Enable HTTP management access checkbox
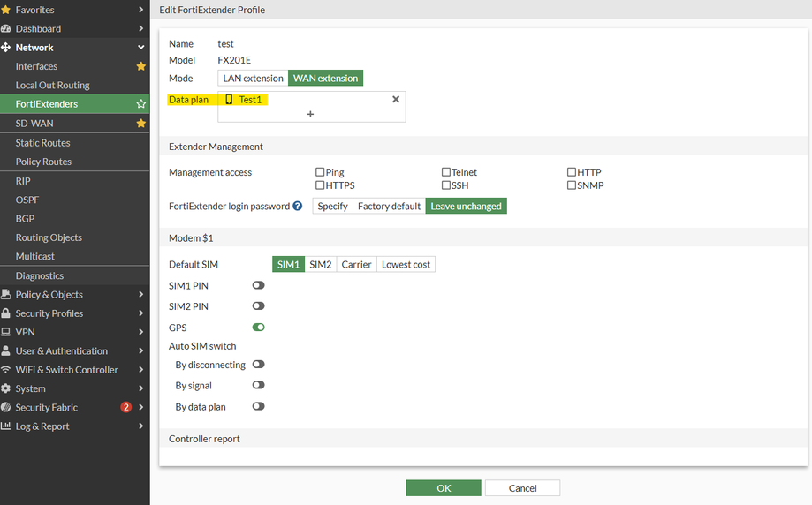 click(572, 172)
